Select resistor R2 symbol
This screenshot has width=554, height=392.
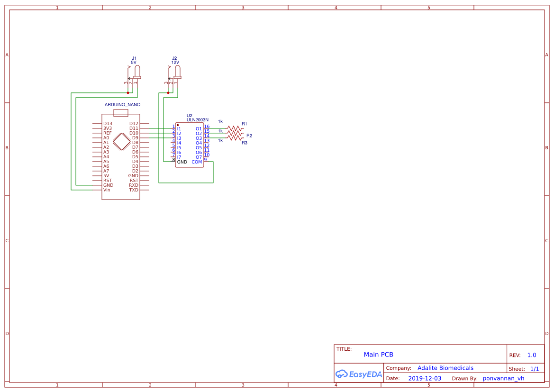tap(235, 133)
